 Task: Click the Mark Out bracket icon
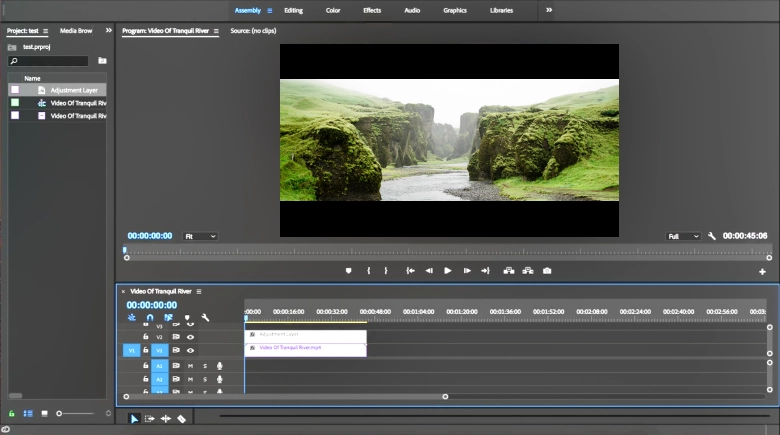386,271
